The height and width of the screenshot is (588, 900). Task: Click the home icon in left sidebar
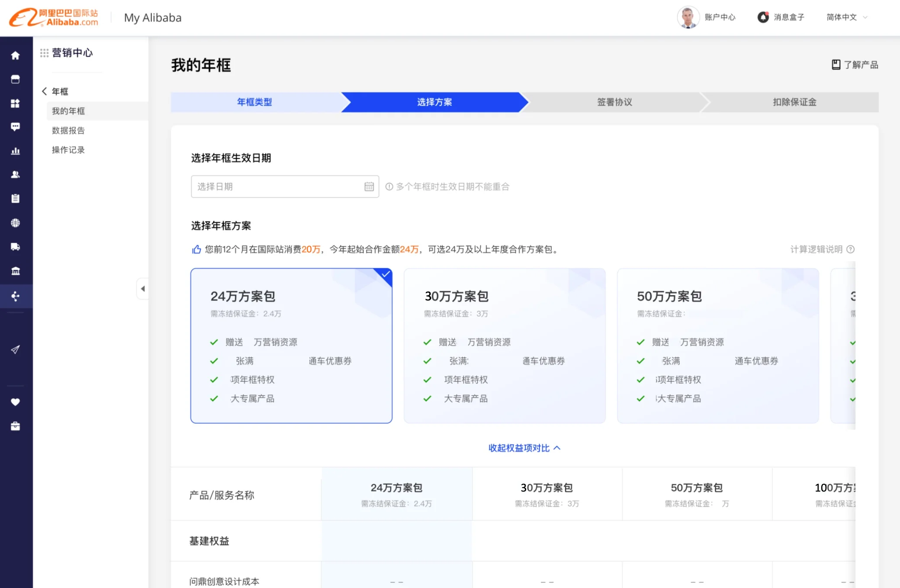click(x=16, y=55)
